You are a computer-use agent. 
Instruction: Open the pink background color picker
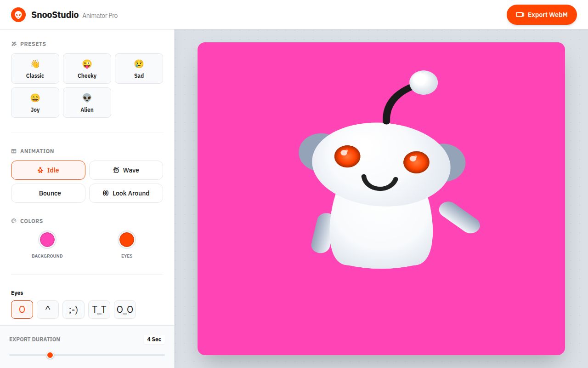[47, 240]
